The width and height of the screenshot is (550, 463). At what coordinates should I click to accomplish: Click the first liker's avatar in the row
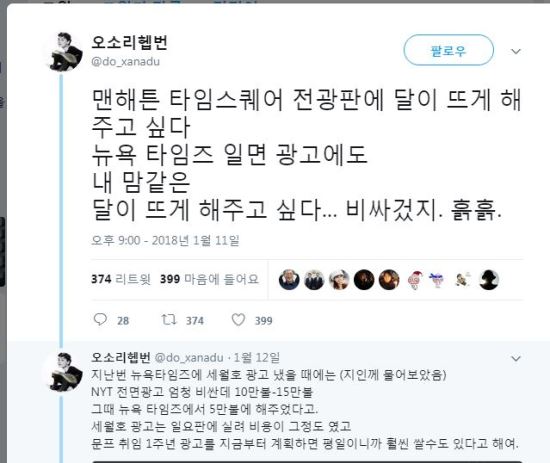point(289,280)
